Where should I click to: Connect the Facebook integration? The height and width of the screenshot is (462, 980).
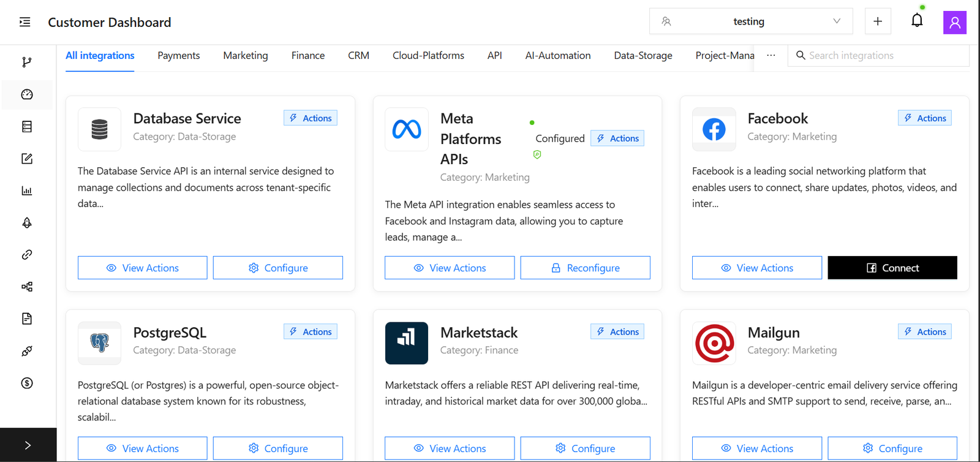[x=892, y=268]
